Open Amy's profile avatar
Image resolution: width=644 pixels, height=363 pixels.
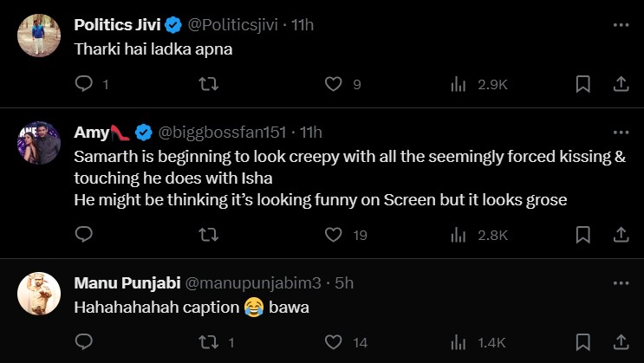tap(39, 143)
